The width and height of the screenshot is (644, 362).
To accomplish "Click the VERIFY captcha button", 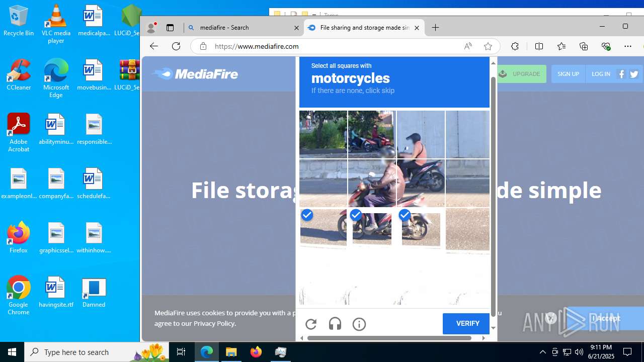I will [x=466, y=324].
